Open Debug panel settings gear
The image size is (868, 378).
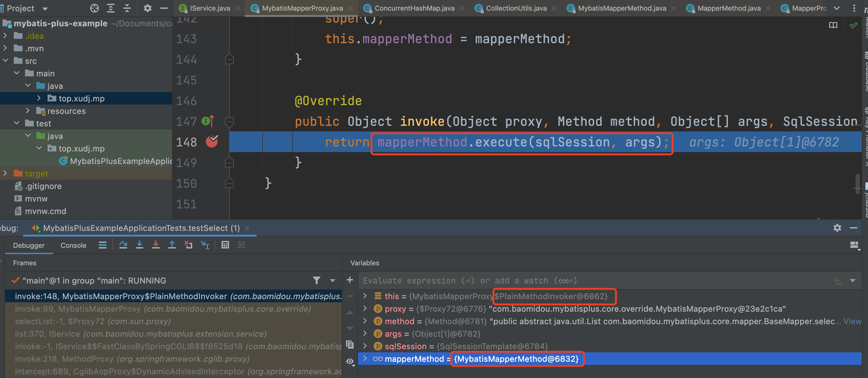(x=837, y=228)
